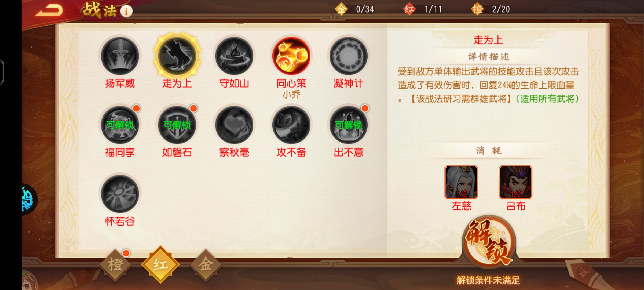Screen dimensions: 644x290
Task: View 吕布 hero cost portrait
Action: pyautogui.click(x=516, y=182)
